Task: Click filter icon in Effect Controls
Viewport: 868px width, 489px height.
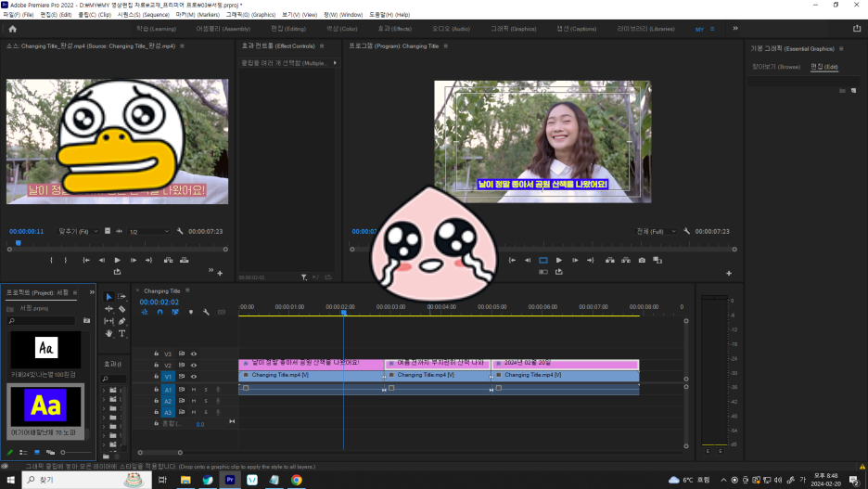Action: 304,277
